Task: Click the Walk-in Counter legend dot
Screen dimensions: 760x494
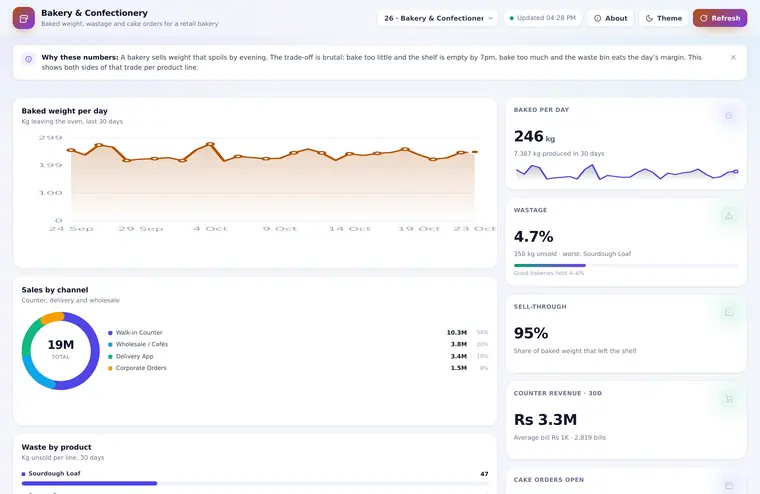Action: click(x=110, y=333)
